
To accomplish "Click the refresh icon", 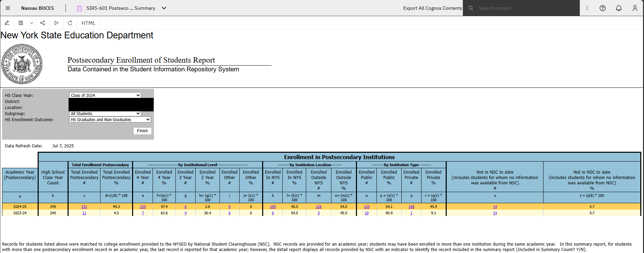I will [70, 23].
